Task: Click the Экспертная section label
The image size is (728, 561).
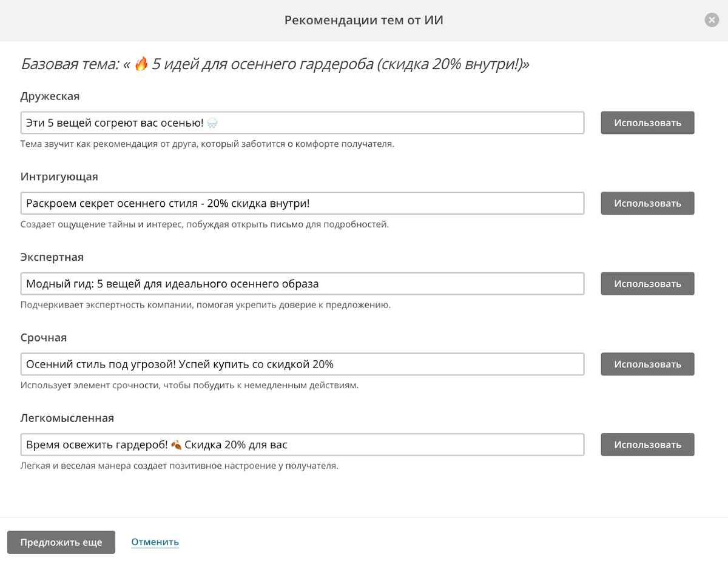Action: [x=52, y=257]
